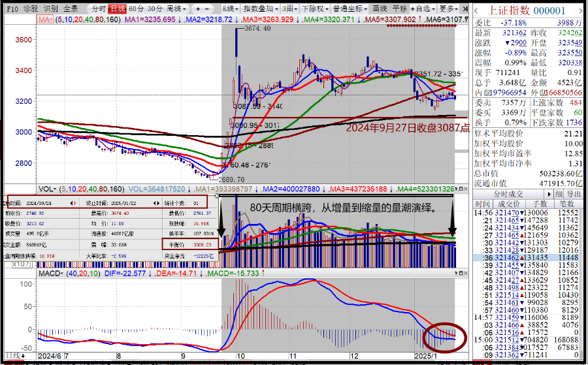Toggle the 分时 intraday chart view

click(x=98, y=8)
